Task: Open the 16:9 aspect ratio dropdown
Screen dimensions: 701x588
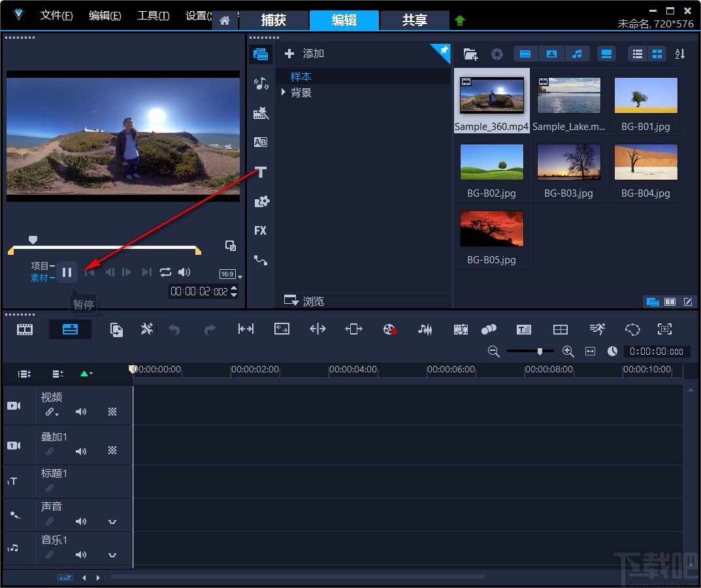Action: pos(229,275)
